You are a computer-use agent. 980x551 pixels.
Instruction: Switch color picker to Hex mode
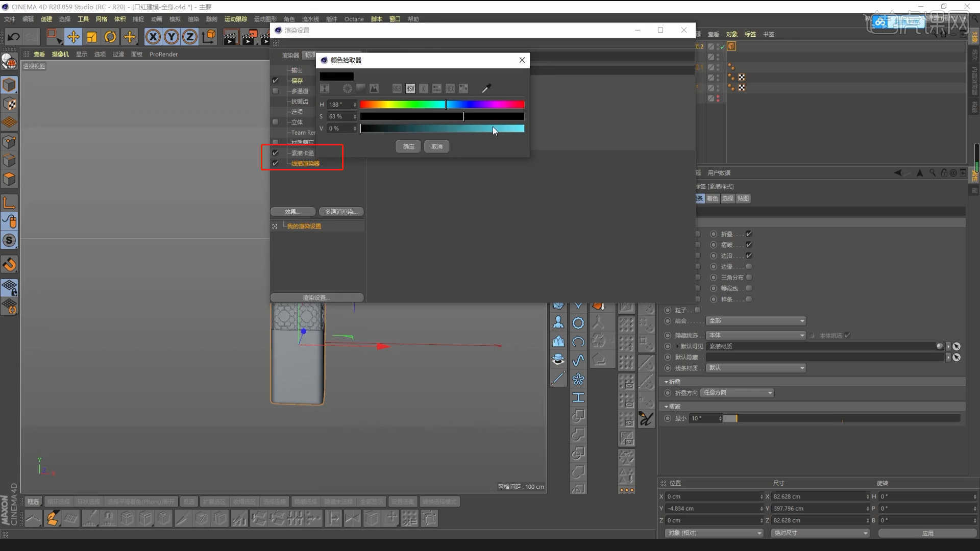pyautogui.click(x=450, y=89)
